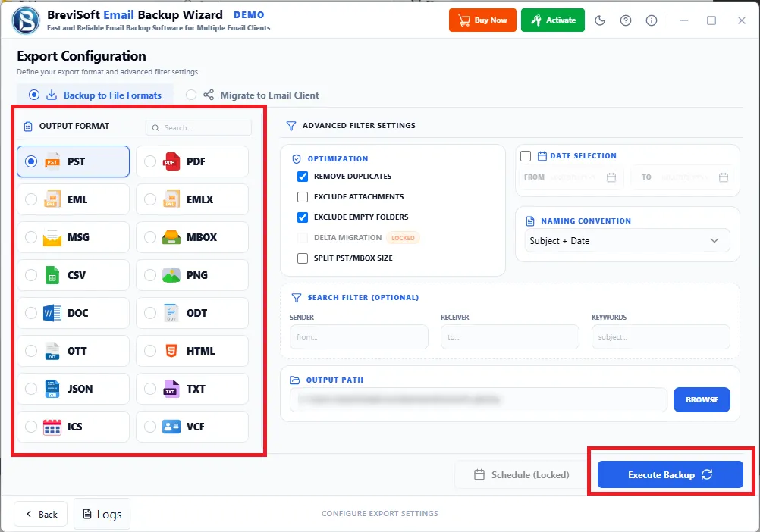Click the EML file icon

pyautogui.click(x=52, y=199)
